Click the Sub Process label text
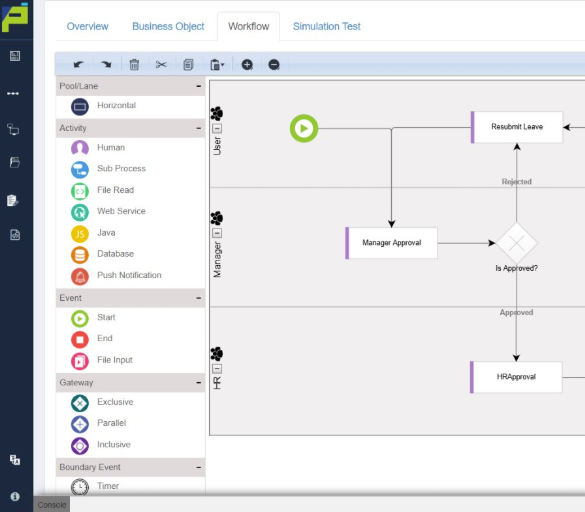585x512 pixels. [x=121, y=168]
